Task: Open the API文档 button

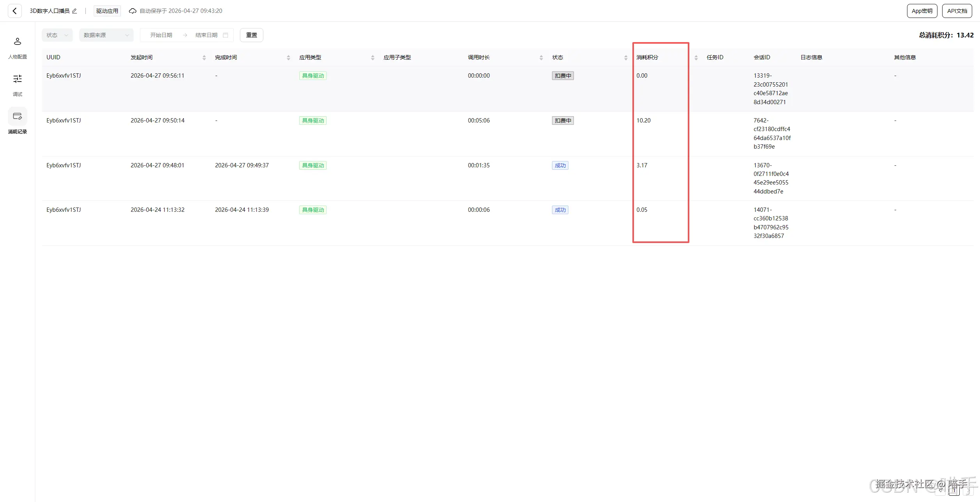Action: tap(957, 11)
